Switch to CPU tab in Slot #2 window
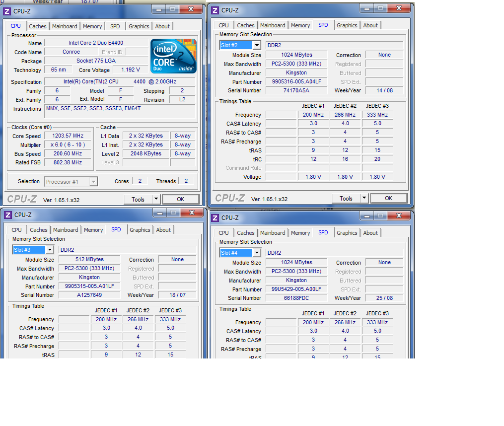This screenshot has height=426, width=504. [224, 25]
